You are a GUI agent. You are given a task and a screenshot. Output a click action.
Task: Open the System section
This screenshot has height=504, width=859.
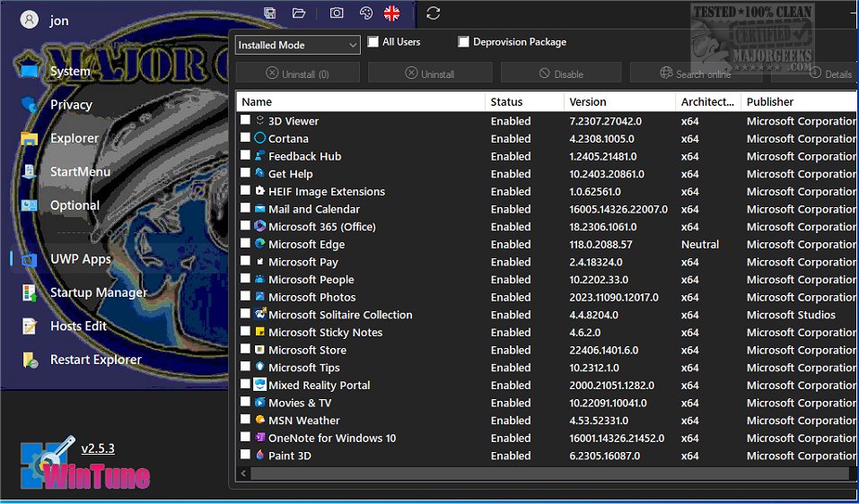tap(70, 71)
